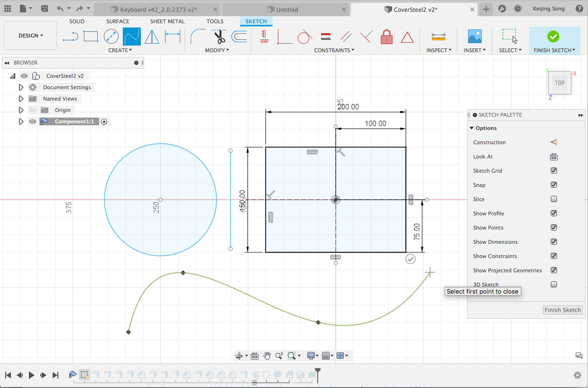Open the CREATE dropdown menu
This screenshot has height=388, width=588.
click(x=120, y=50)
